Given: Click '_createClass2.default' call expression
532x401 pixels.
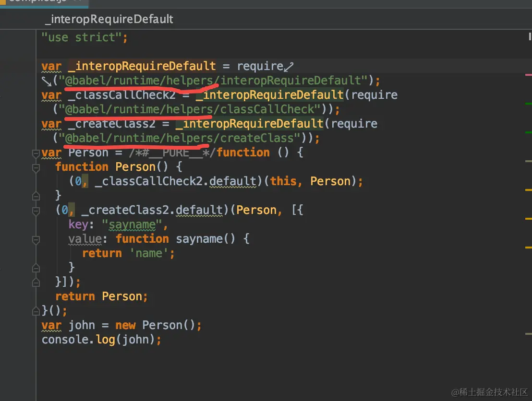Looking at the screenshot, I should 152,210.
